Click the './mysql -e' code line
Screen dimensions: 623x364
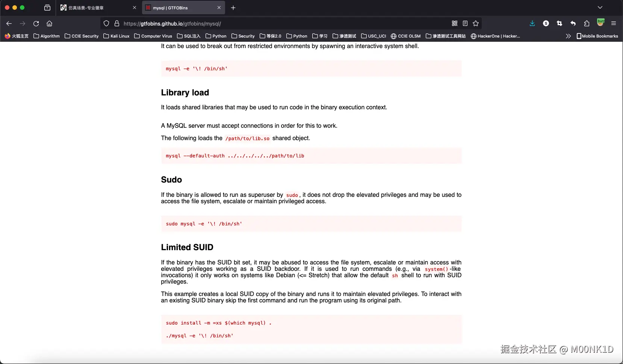[200, 336]
